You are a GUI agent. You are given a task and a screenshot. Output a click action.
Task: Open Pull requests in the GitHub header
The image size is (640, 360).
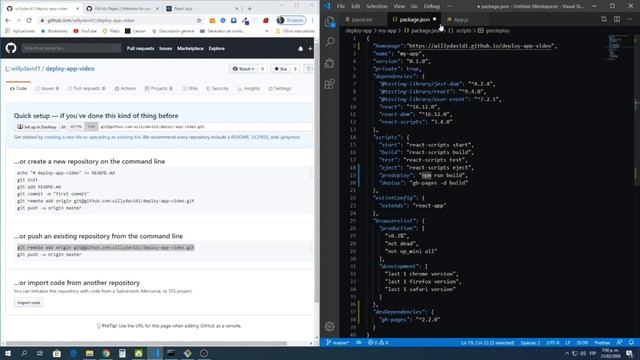[x=140, y=49]
